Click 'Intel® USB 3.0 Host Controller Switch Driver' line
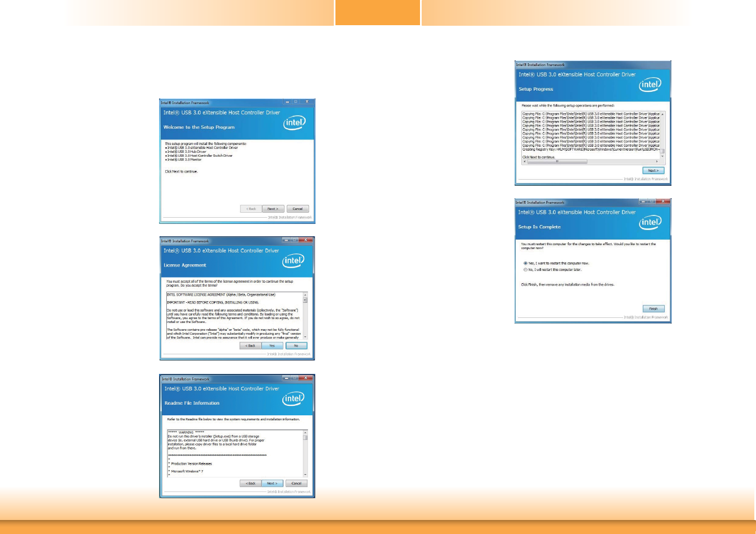 coord(199,156)
